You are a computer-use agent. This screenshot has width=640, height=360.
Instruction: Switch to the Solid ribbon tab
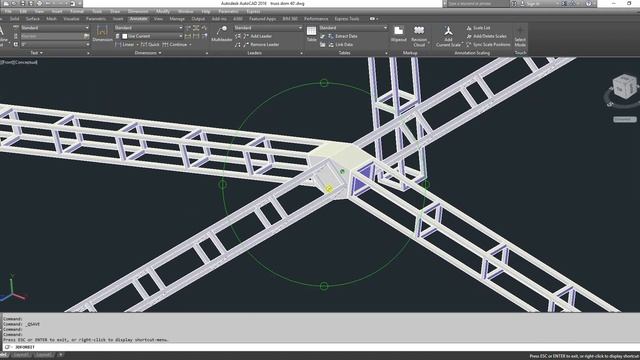tap(14, 19)
